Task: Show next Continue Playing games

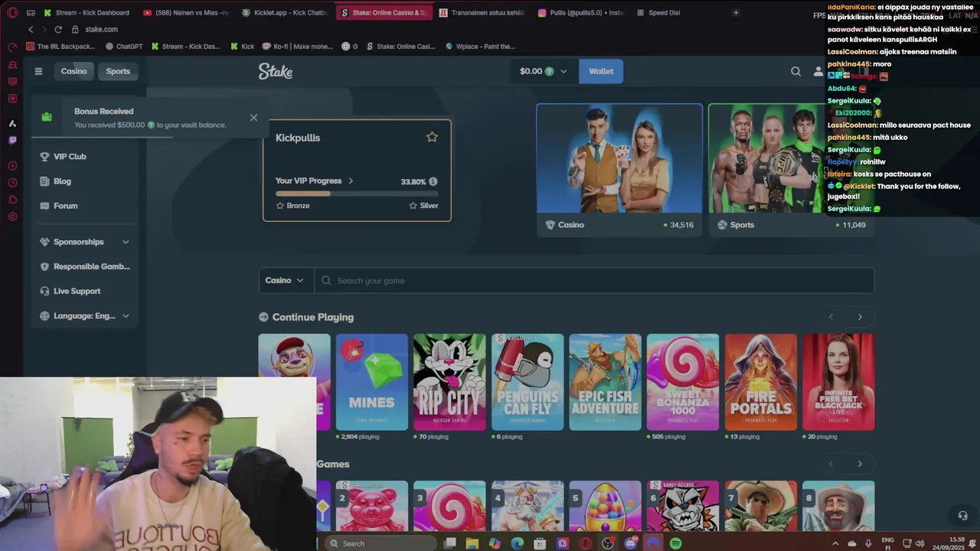Action: pos(860,317)
